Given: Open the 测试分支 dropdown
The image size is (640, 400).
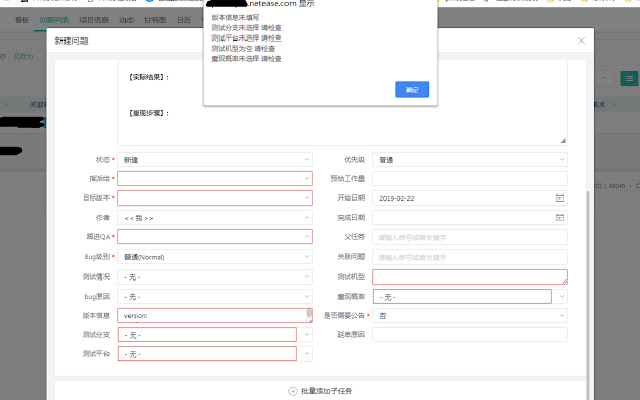Looking at the screenshot, I should pos(215,335).
